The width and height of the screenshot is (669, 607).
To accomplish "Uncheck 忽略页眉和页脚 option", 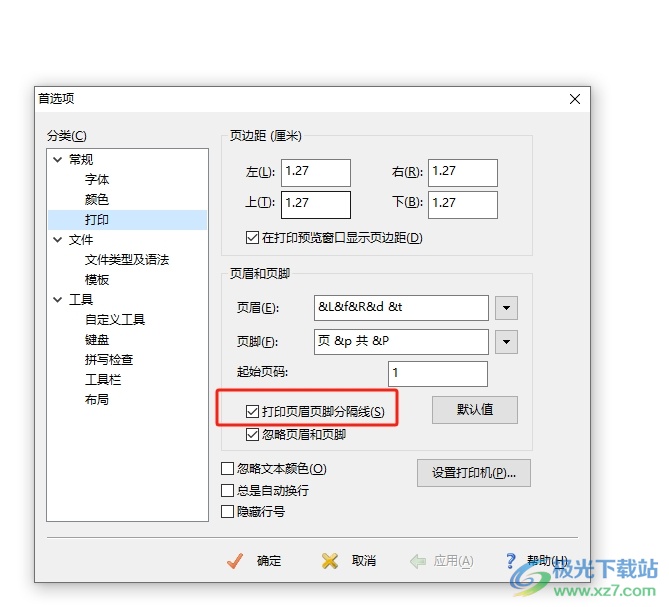I will tap(252, 435).
